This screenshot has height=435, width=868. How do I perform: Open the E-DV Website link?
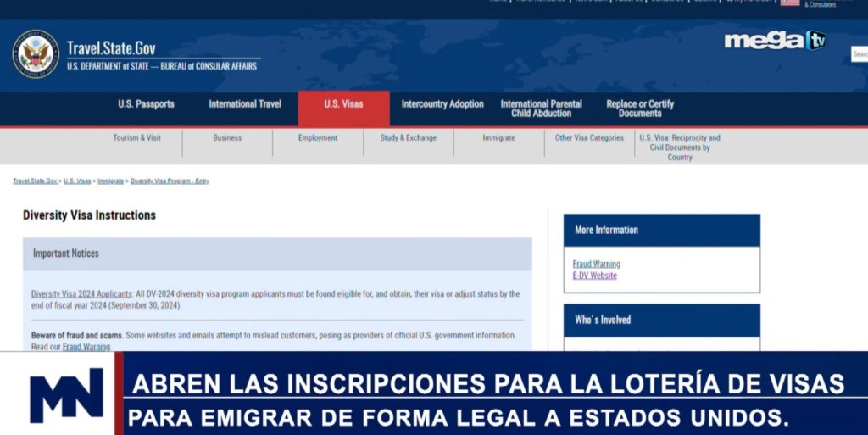point(595,276)
